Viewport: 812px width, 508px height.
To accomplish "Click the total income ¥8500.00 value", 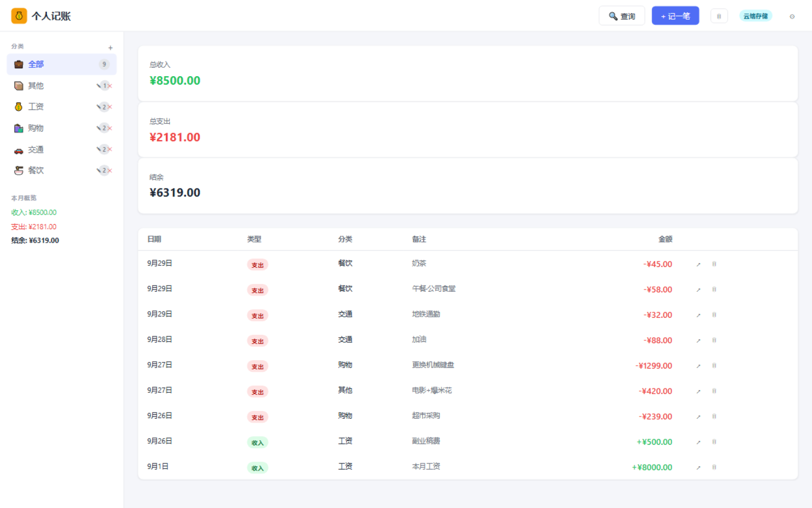I will pyautogui.click(x=175, y=81).
